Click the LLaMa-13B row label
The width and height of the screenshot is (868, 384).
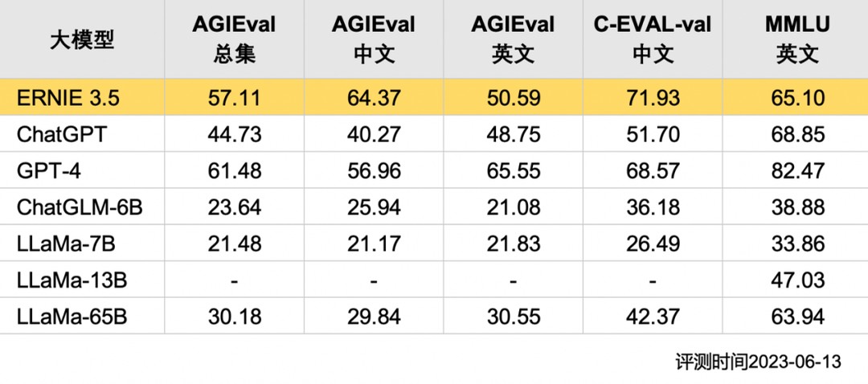click(x=72, y=280)
